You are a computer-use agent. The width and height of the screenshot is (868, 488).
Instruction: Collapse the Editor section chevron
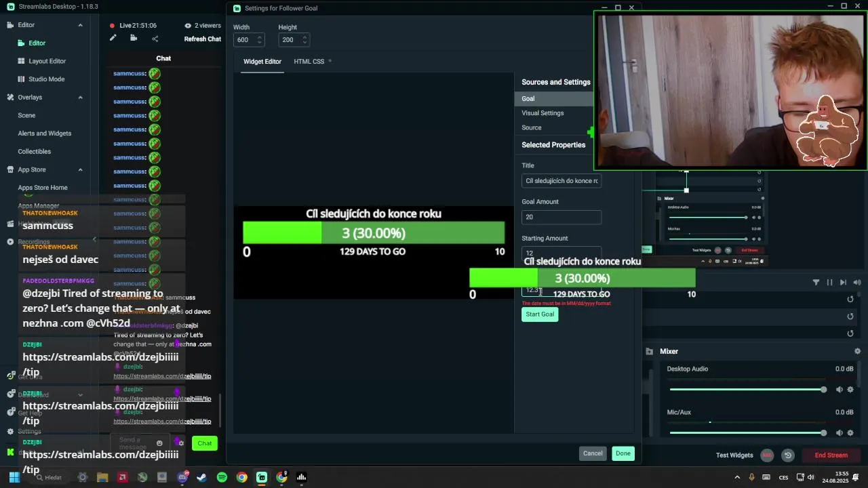click(x=80, y=25)
